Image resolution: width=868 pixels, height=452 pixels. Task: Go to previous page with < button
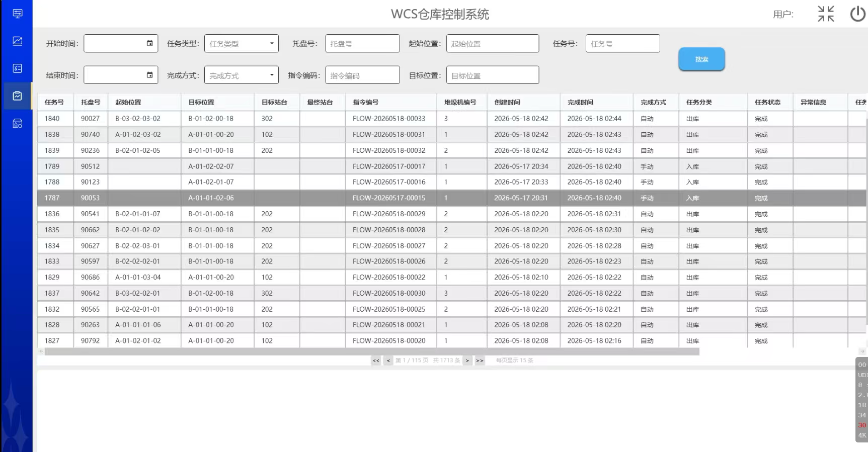[388, 360]
